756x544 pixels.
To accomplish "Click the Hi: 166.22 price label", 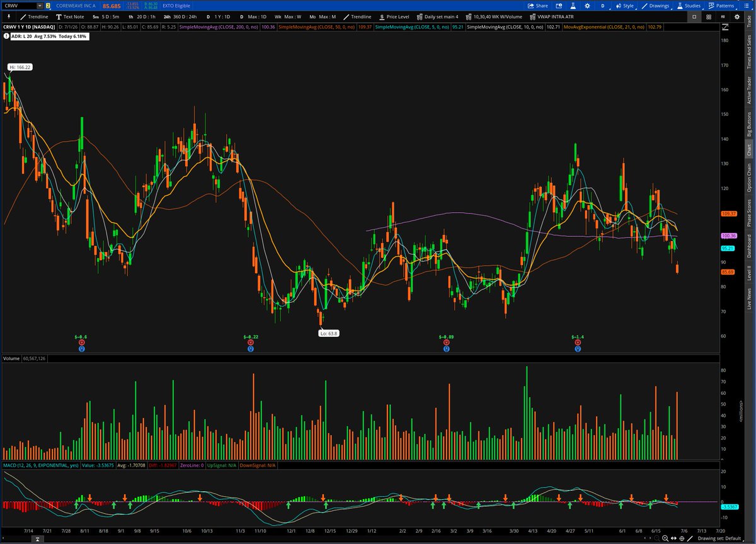I will pyautogui.click(x=20, y=67).
